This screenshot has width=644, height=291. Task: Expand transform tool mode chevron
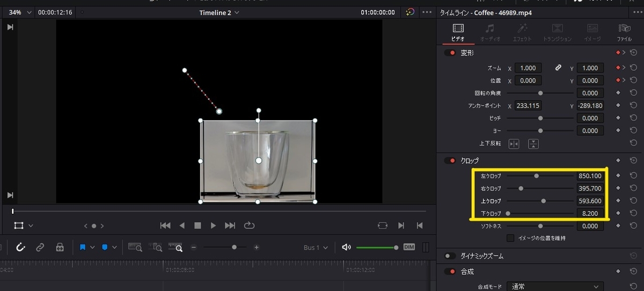[31, 226]
